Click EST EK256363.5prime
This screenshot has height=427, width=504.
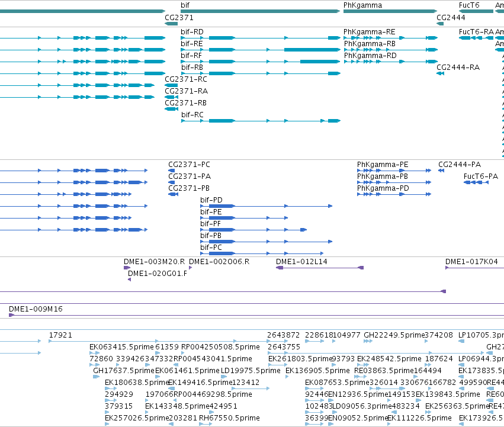pos(457,406)
